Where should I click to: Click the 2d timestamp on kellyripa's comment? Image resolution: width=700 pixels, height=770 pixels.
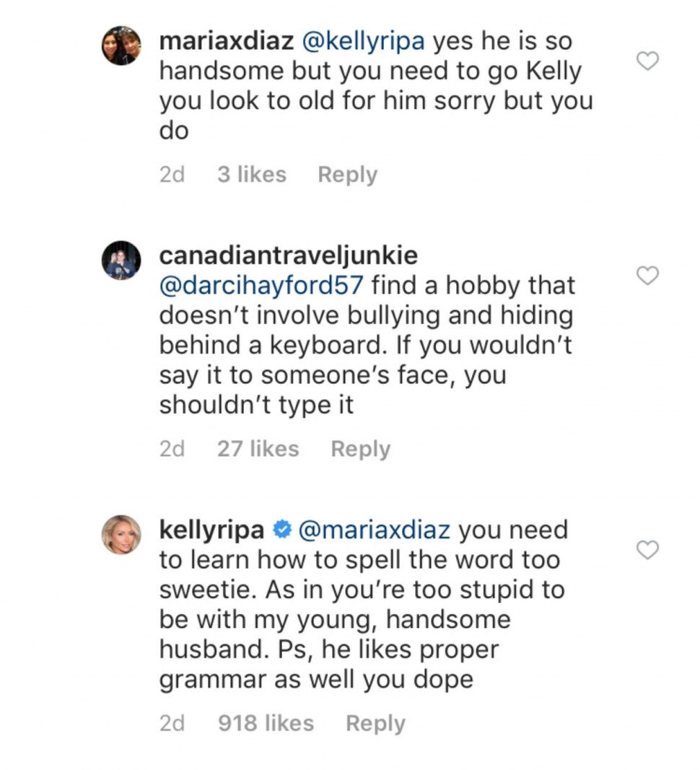(172, 723)
